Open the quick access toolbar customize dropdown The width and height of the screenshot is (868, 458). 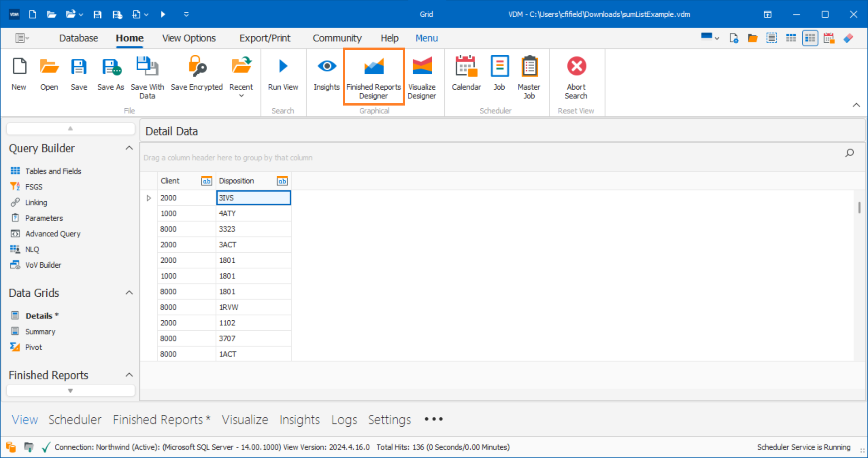(186, 14)
